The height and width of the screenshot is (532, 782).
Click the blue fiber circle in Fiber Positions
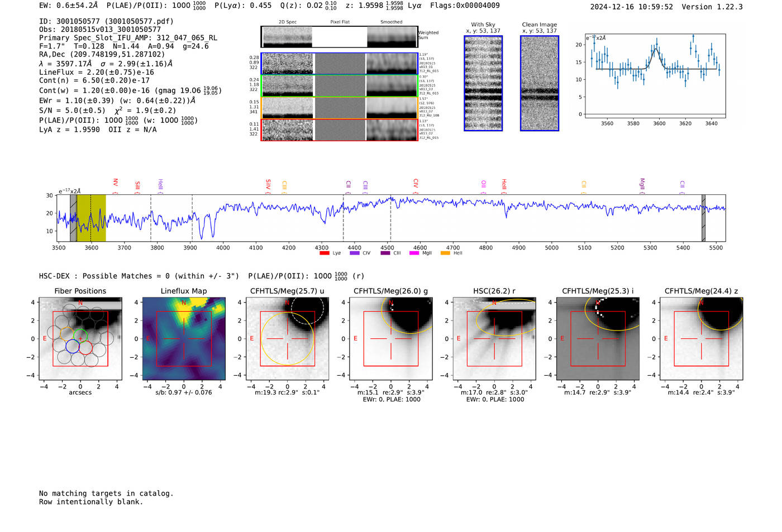click(x=73, y=346)
